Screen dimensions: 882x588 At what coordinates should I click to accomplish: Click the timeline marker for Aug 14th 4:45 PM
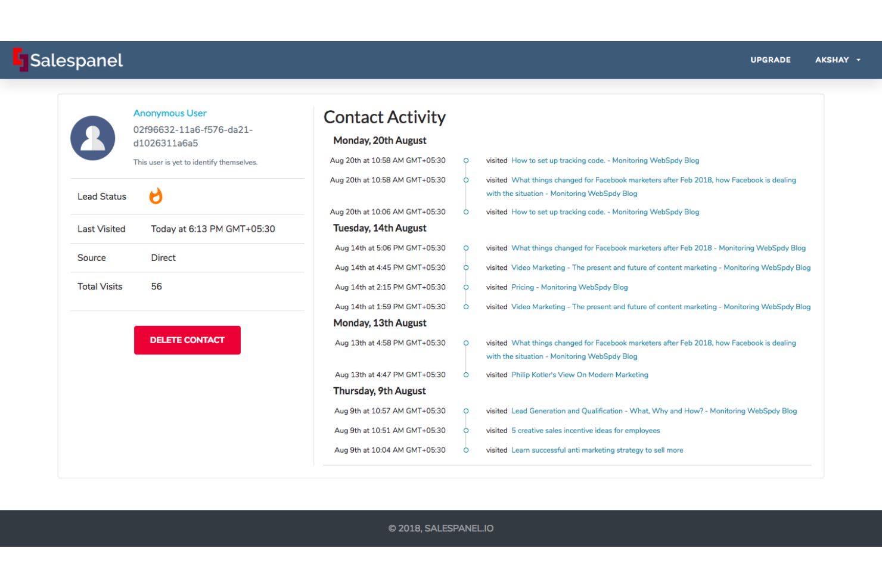tap(466, 268)
